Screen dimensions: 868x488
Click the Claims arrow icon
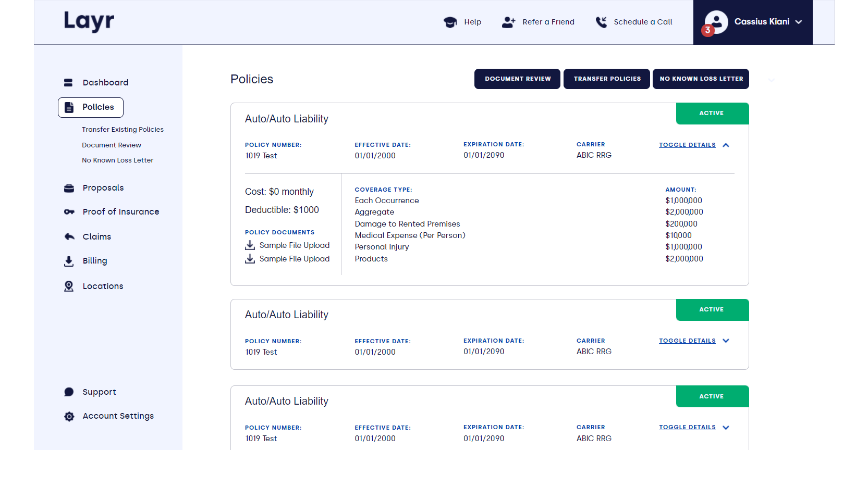tap(69, 236)
